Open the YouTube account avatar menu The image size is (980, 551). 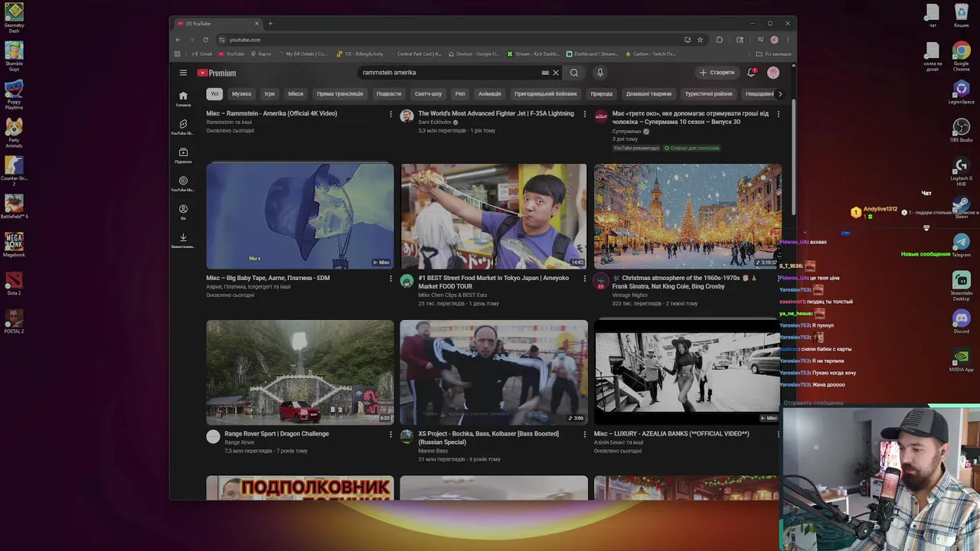point(773,73)
